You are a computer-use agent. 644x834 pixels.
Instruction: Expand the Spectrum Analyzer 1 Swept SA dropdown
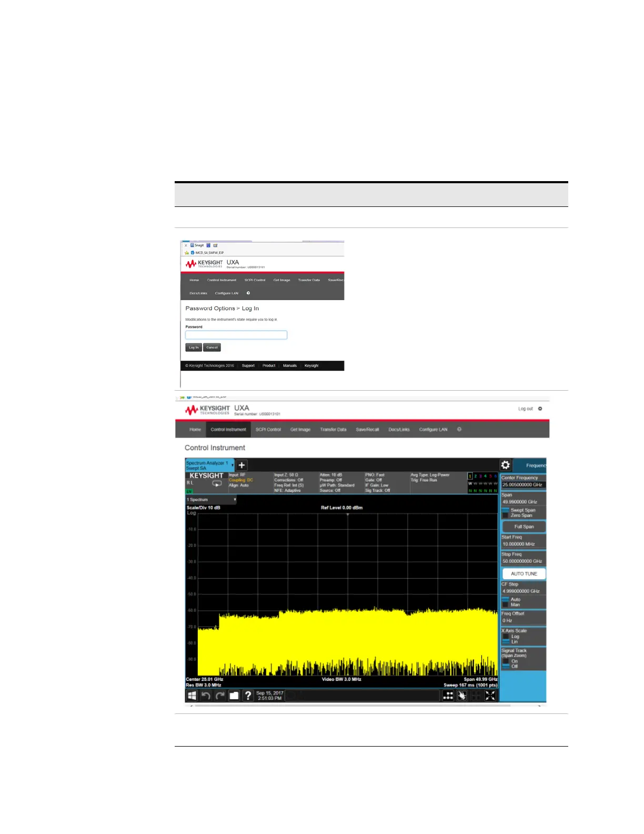[209, 465]
